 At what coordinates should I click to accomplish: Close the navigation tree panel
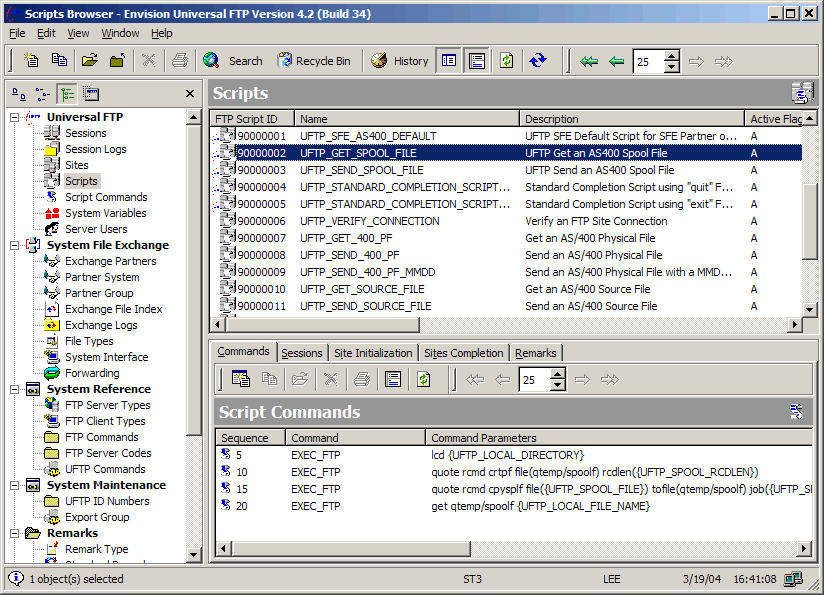pos(190,94)
